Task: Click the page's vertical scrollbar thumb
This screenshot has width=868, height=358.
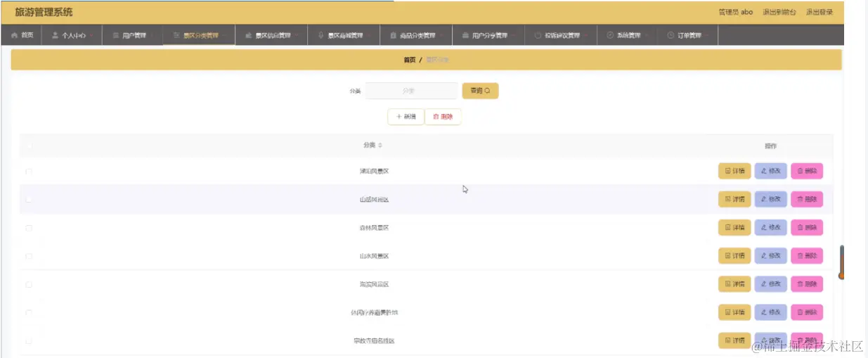Action: point(841,262)
